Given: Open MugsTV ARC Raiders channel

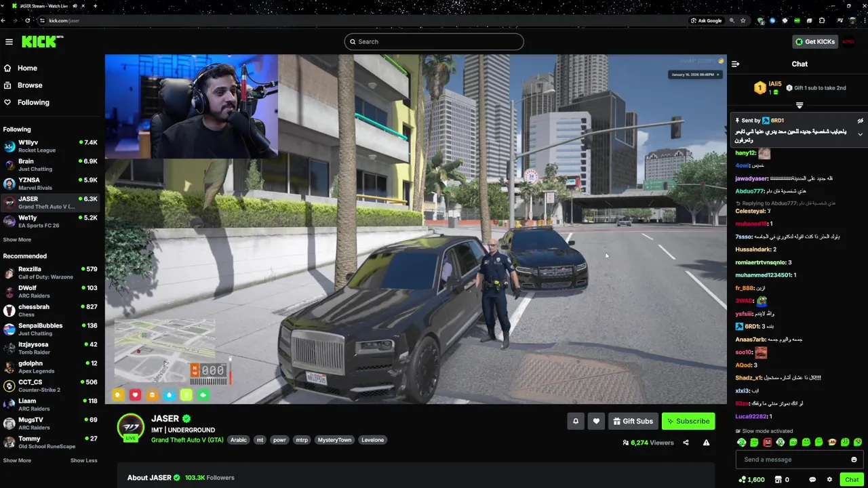Looking at the screenshot, I should (x=50, y=424).
